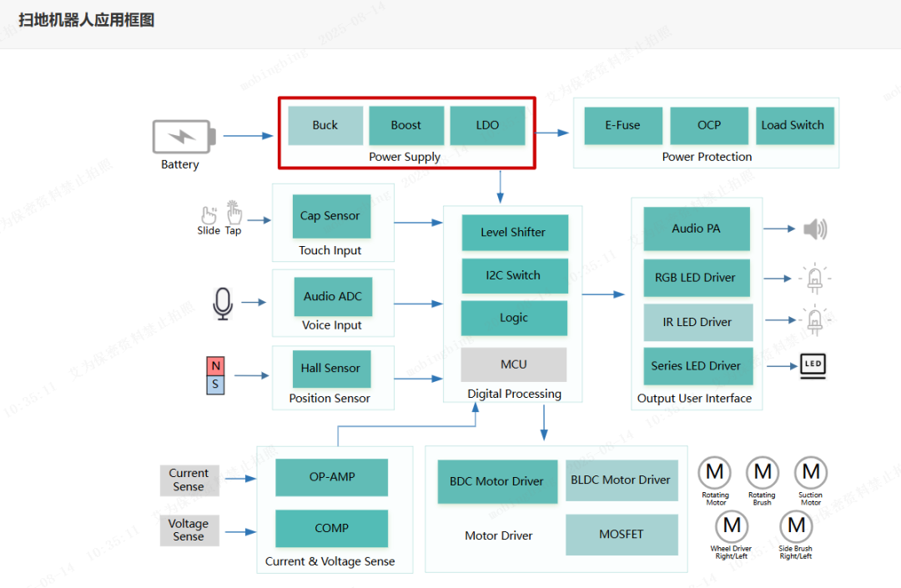Open the BDC Motor Driver block

[x=497, y=481]
